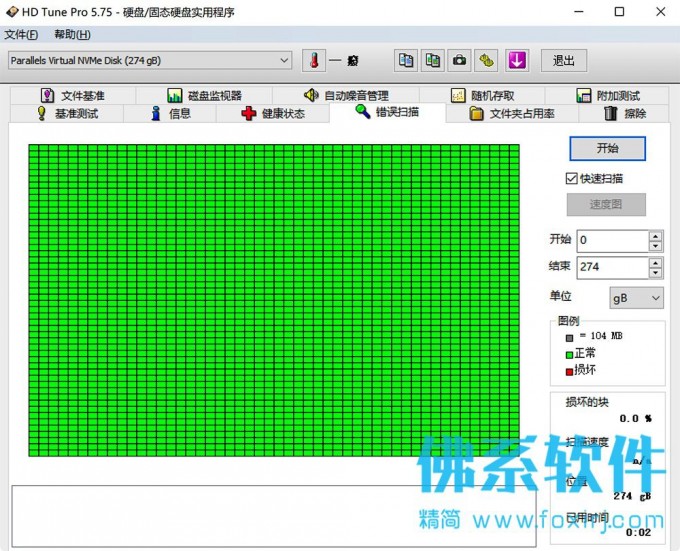This screenshot has height=551, width=680.
Task: Open the 帮助(H) menu
Action: 72,34
